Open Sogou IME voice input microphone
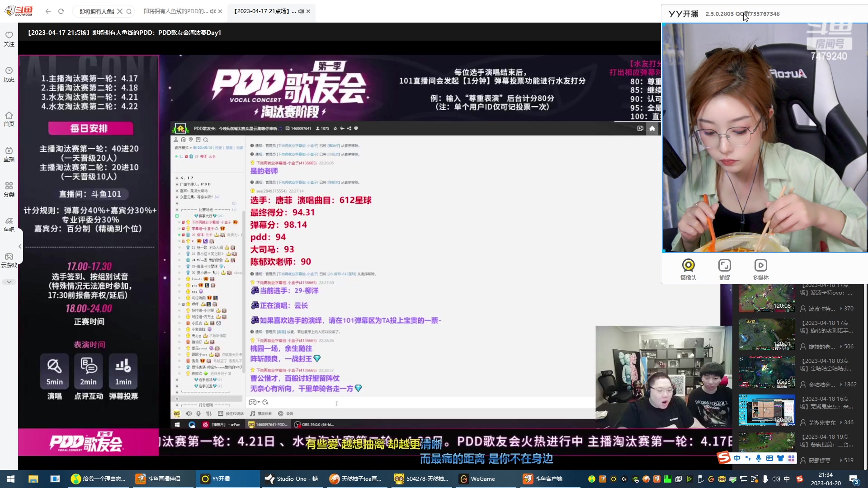 click(759, 458)
